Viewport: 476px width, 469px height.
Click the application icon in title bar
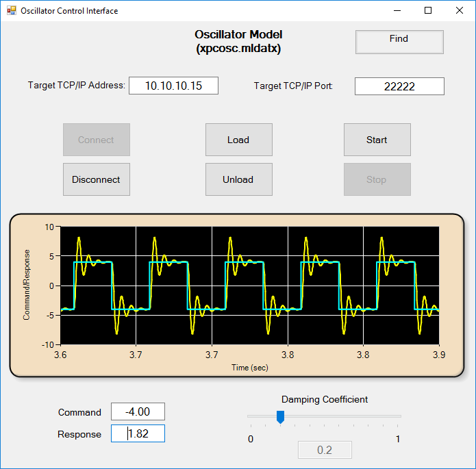coord(11,11)
